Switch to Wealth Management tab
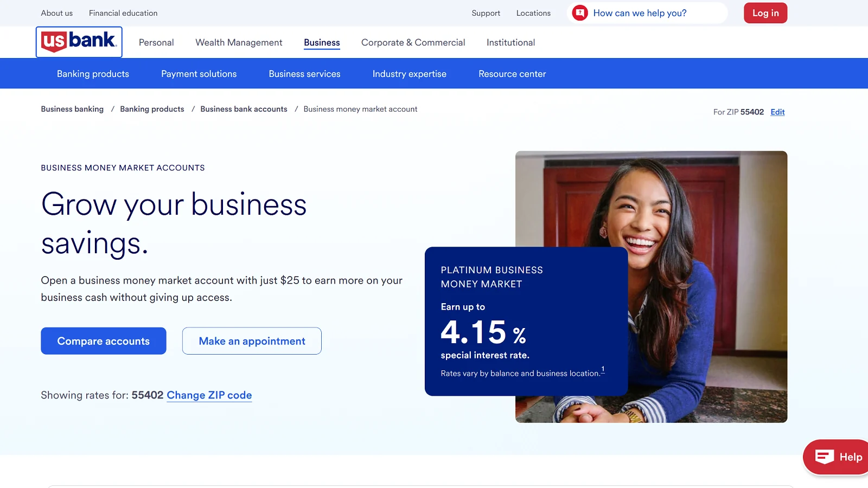Screen dimensions: 868x488 pyautogui.click(x=239, y=42)
